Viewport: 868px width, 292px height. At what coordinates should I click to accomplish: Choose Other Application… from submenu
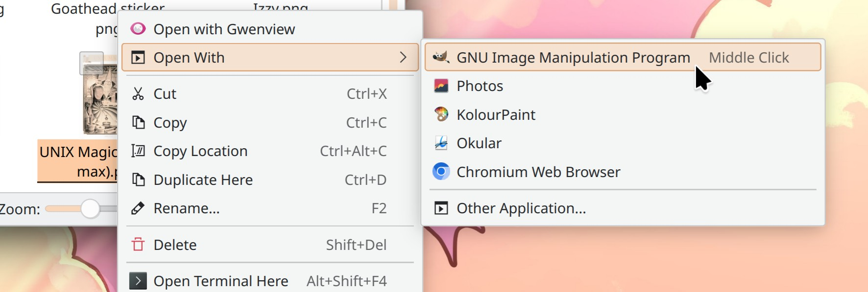click(x=521, y=208)
